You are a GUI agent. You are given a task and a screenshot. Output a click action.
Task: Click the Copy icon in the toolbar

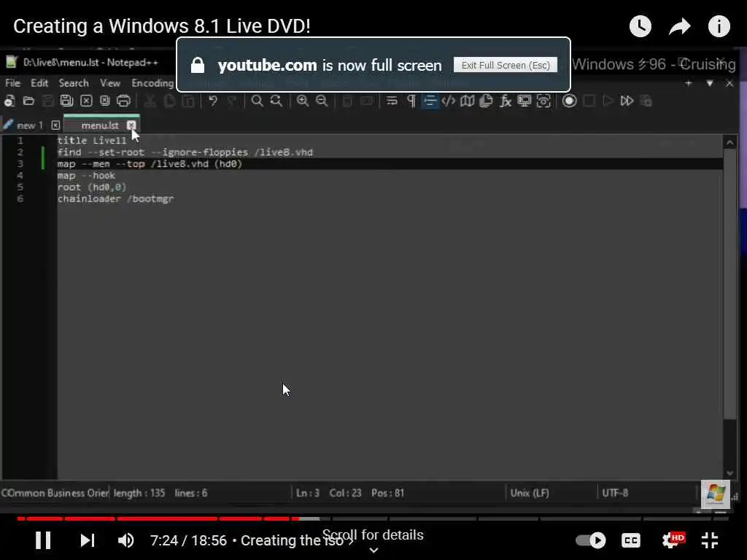click(169, 101)
